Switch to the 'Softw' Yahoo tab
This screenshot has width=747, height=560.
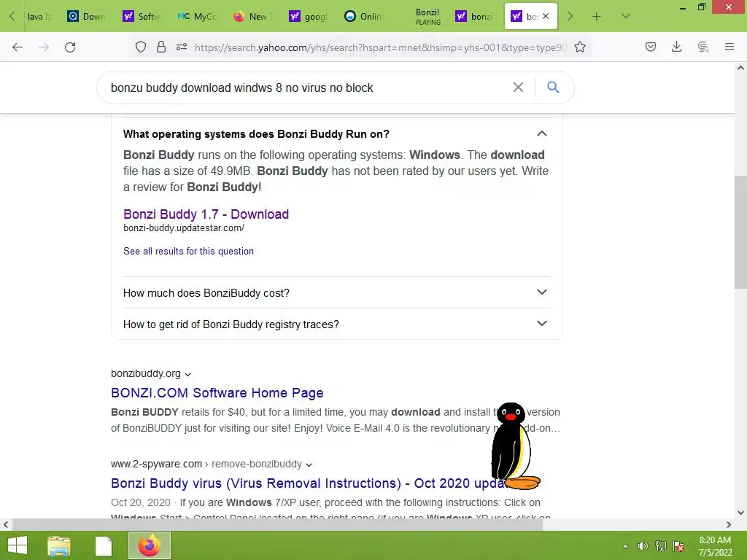click(x=142, y=17)
